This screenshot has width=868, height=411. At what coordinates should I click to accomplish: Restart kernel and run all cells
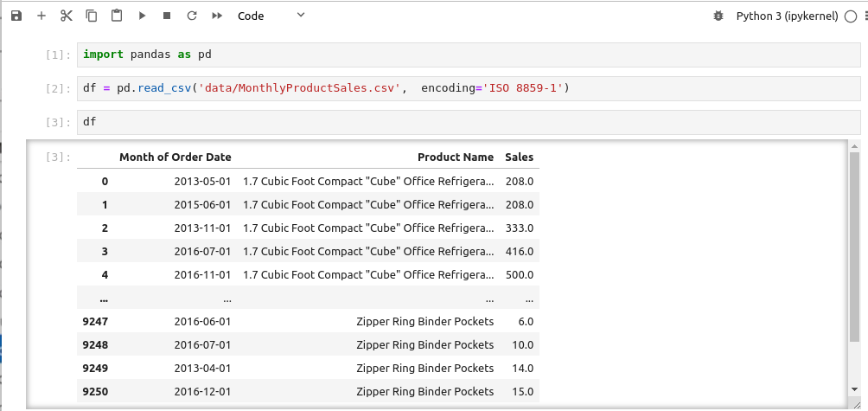coord(217,16)
